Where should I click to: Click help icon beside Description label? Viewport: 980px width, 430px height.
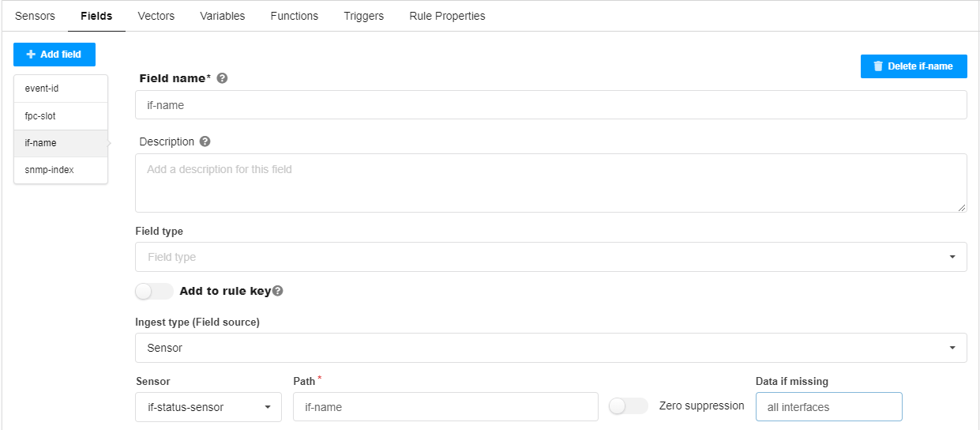205,141
